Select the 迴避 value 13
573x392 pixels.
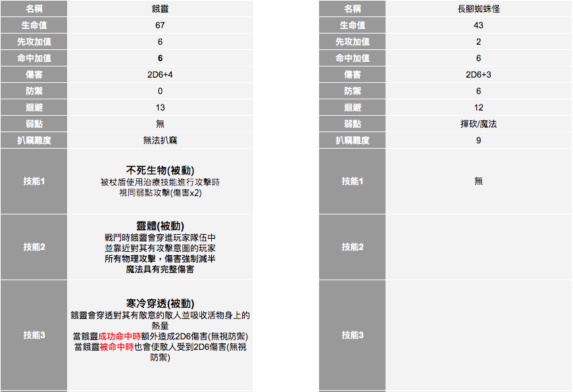coord(160,107)
